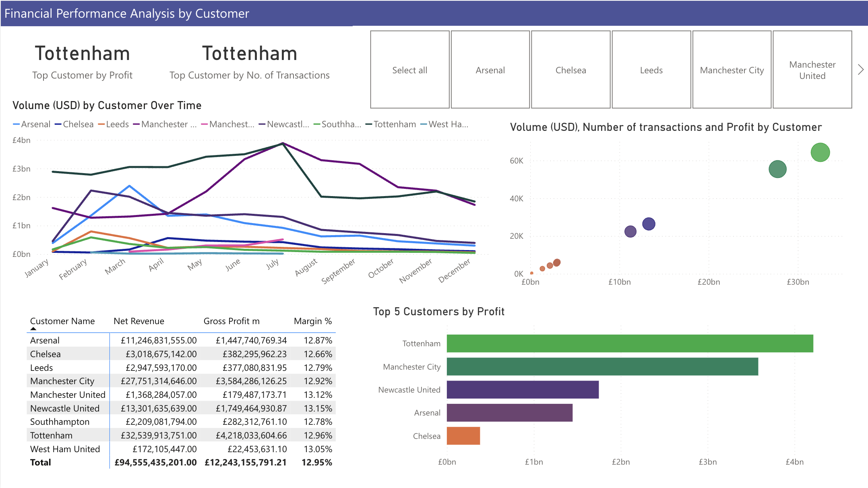
Task: Select the Arsenal slicer tile
Action: [x=490, y=70]
